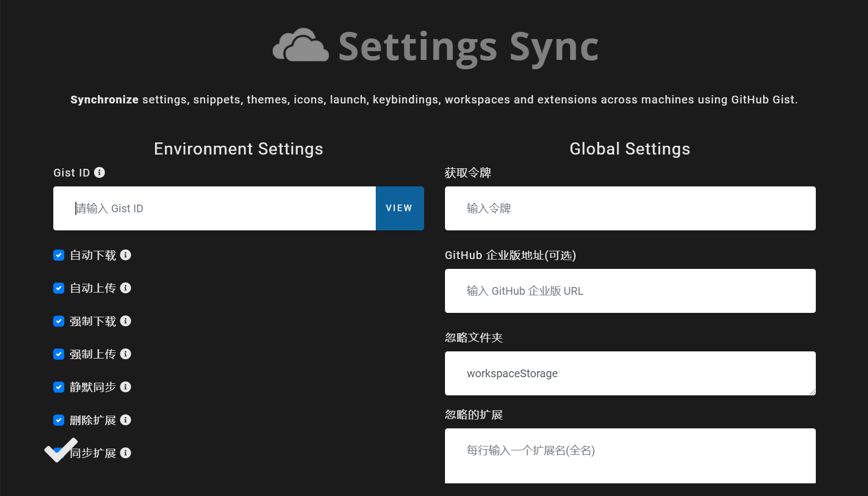868x496 pixels.
Task: Toggle the 自动下载 checkbox
Action: coord(59,255)
